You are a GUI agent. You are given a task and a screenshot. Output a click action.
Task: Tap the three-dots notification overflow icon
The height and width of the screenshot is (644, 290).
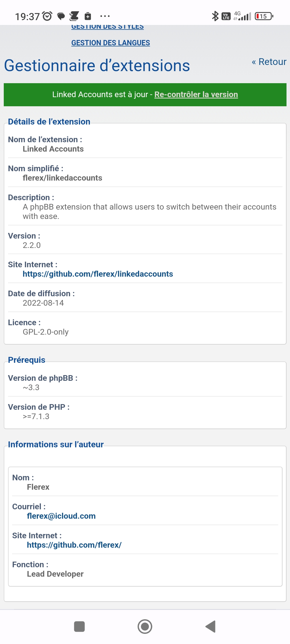(105, 16)
